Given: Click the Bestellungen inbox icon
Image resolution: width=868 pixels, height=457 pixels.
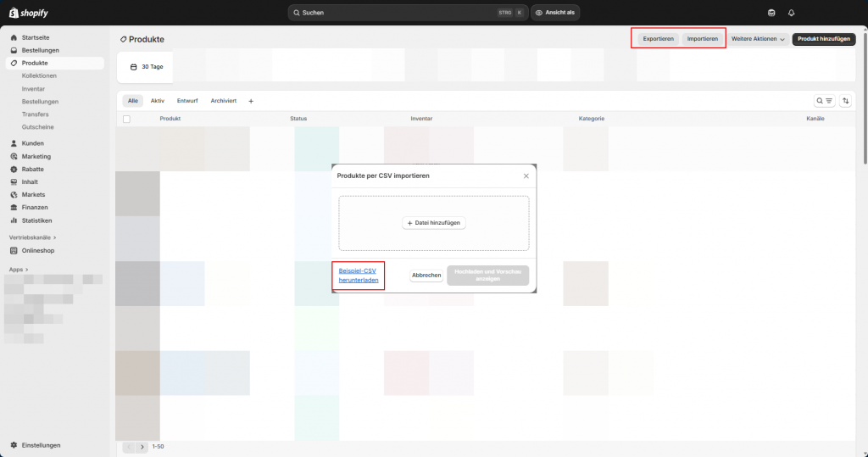Looking at the screenshot, I should 14,50.
